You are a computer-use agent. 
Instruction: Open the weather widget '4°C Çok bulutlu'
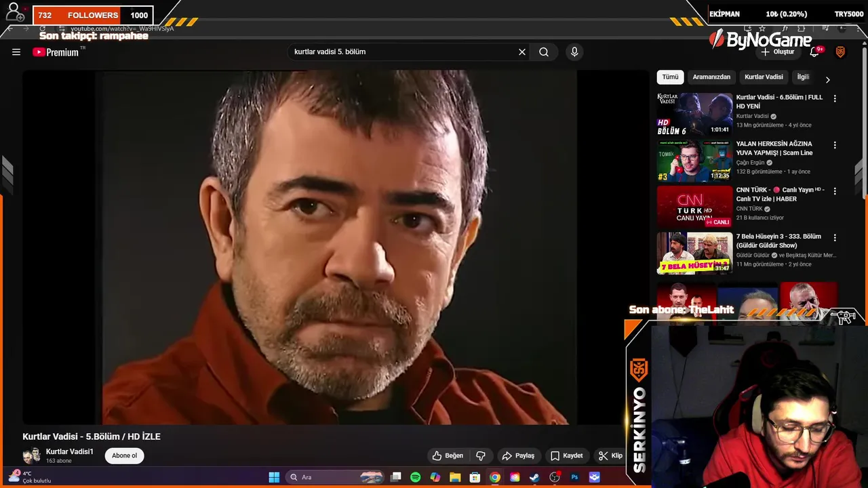(x=30, y=477)
